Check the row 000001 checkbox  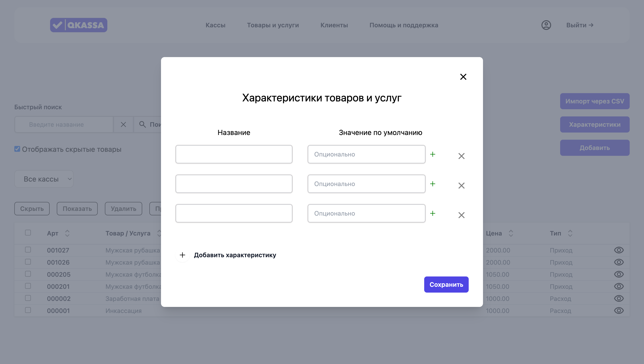[x=28, y=310]
